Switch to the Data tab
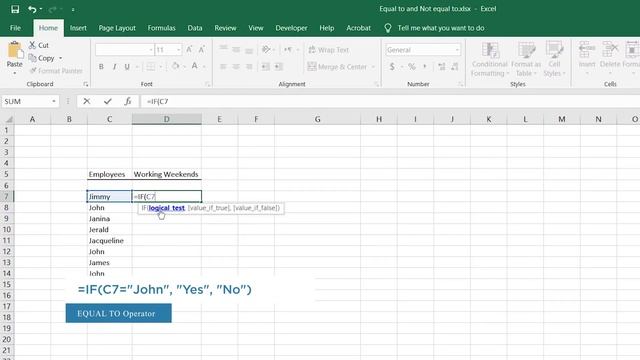Screen dimensions: 640x360 coord(195,28)
